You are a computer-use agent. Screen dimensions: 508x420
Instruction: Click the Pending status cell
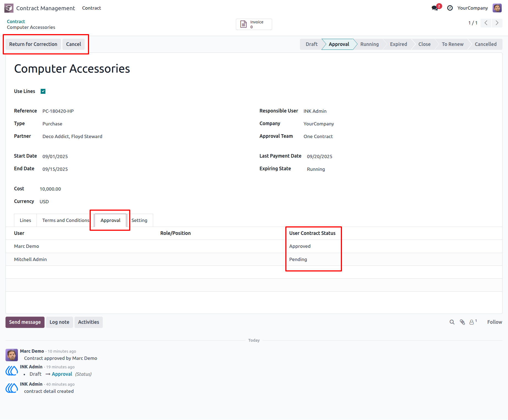[298, 259]
